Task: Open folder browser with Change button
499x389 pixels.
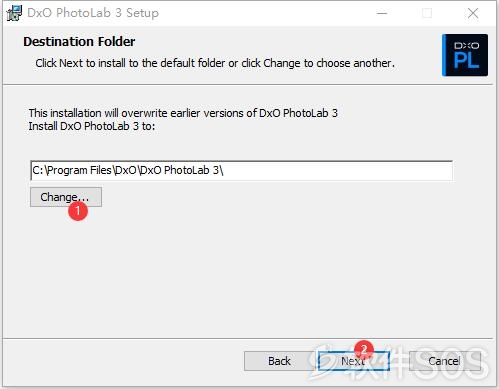Action: point(66,197)
